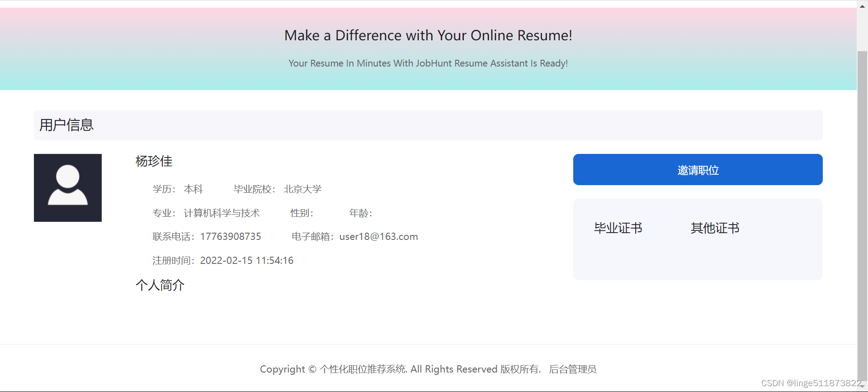
Task: Click the 个人简介 heading
Action: (x=160, y=285)
